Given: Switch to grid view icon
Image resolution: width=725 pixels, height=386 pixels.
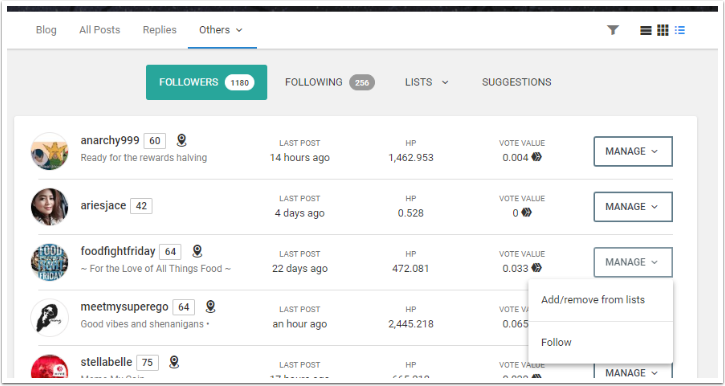Looking at the screenshot, I should point(663,31).
